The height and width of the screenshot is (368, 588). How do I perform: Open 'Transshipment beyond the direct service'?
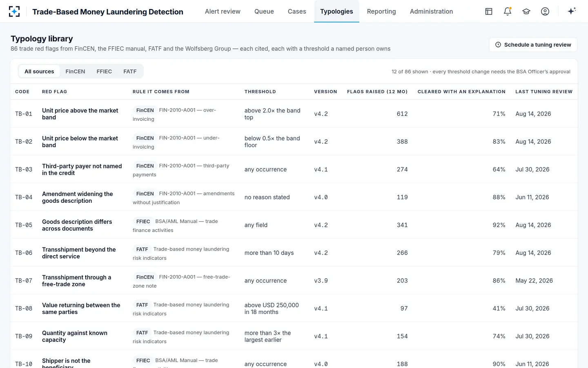pyautogui.click(x=79, y=253)
